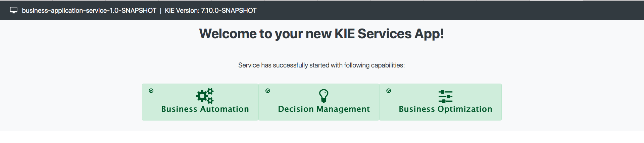Click the word 'Welcome' in the page heading
The height and width of the screenshot is (143, 644).
click(x=228, y=34)
